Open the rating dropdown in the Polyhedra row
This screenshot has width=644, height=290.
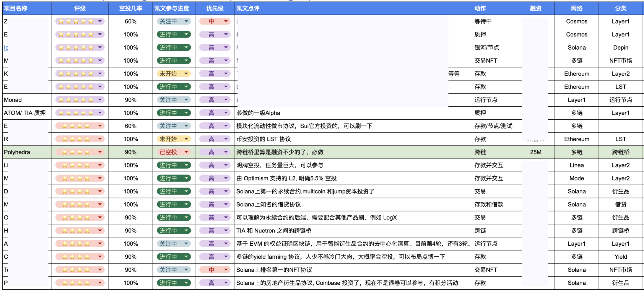[80, 152]
